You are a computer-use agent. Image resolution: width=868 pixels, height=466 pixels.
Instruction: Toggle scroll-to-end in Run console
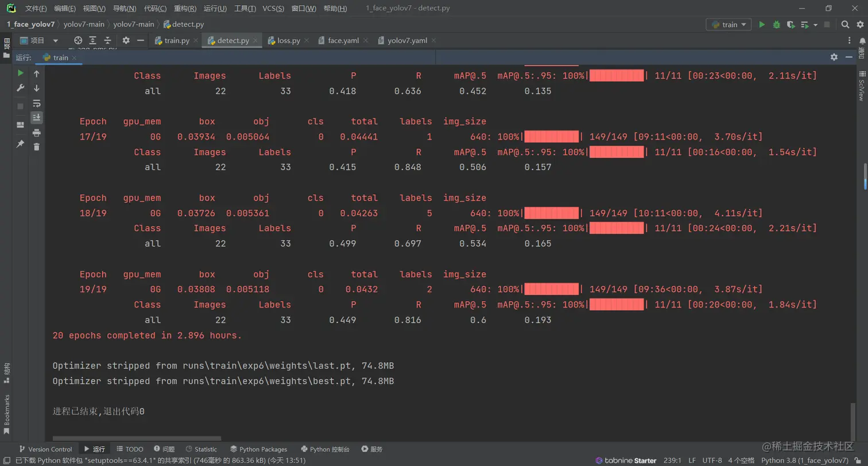[37, 117]
